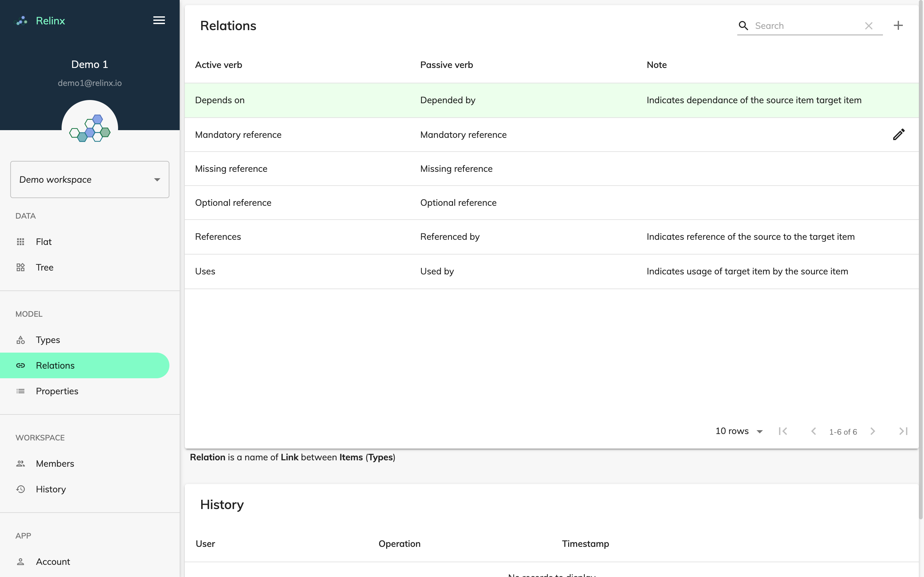Click the plus icon to add relation

pos(898,26)
